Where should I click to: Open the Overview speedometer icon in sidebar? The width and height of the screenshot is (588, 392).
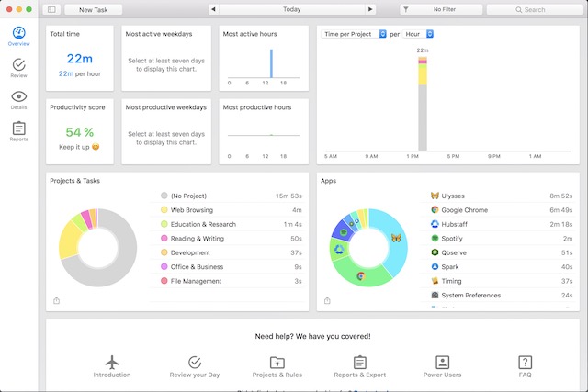pyautogui.click(x=18, y=33)
